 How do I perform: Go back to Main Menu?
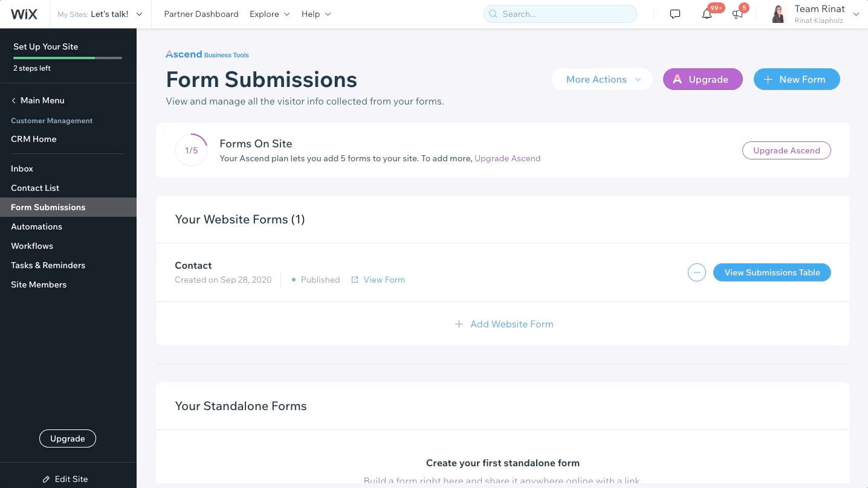[x=37, y=100]
